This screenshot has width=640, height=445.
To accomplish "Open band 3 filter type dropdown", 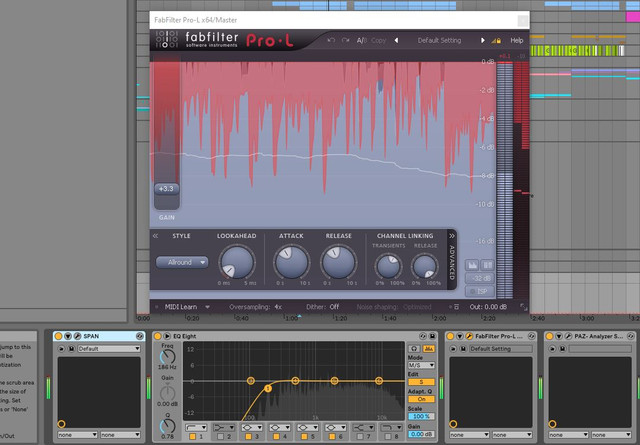I will point(251,427).
